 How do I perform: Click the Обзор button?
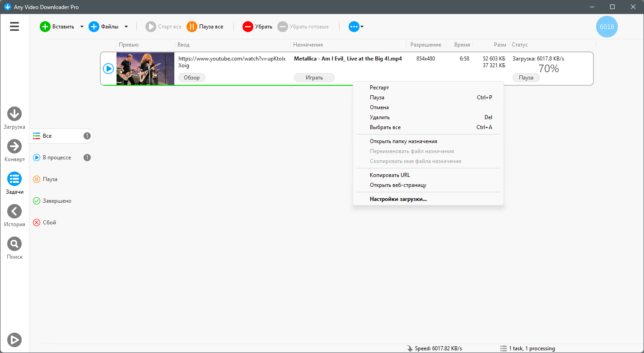(x=192, y=78)
